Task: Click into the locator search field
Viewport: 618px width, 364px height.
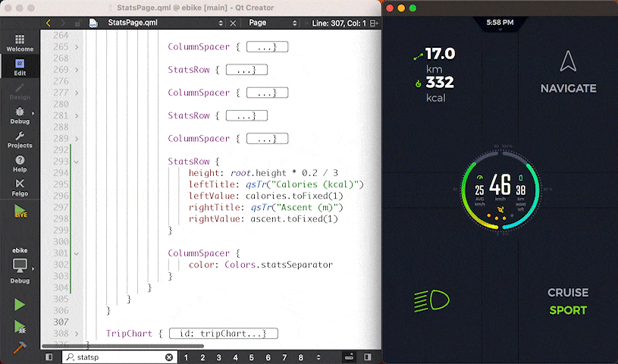Action: (114, 357)
